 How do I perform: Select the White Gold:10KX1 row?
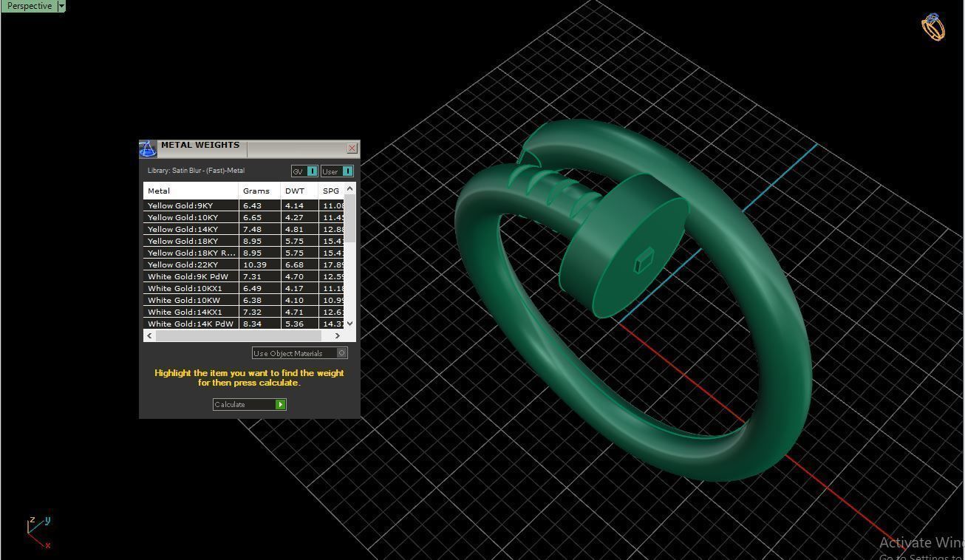click(x=244, y=288)
